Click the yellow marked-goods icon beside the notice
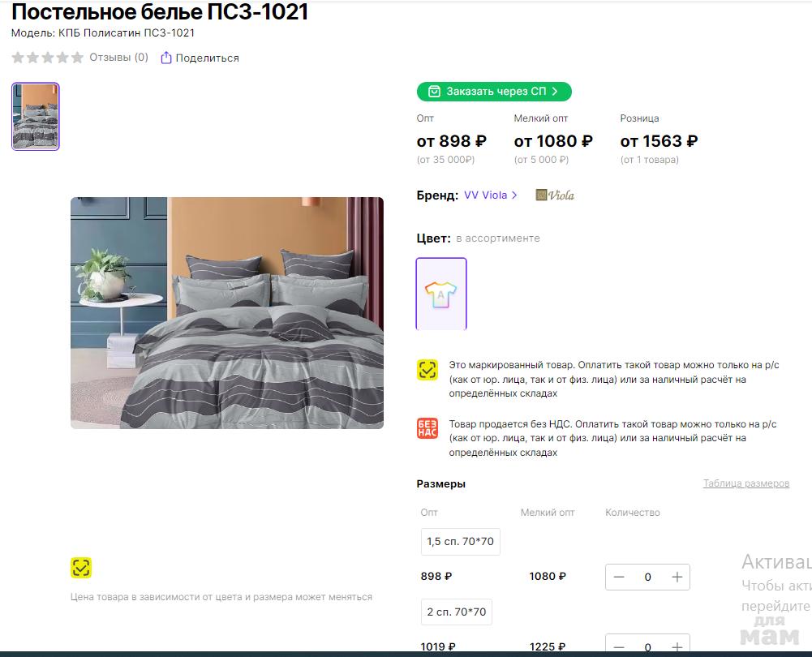812x657 pixels. coord(427,370)
